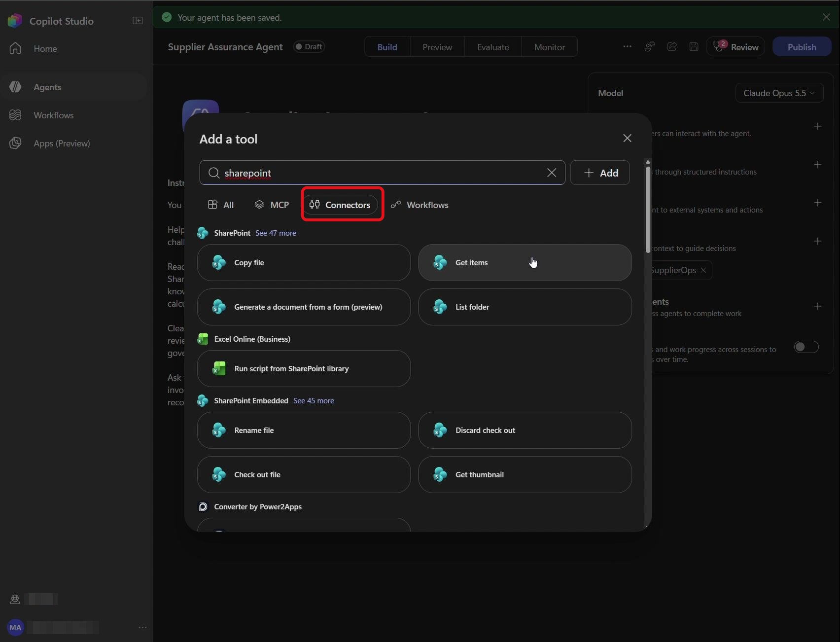Collapse the sidebar navigation panel icon

pyautogui.click(x=138, y=21)
